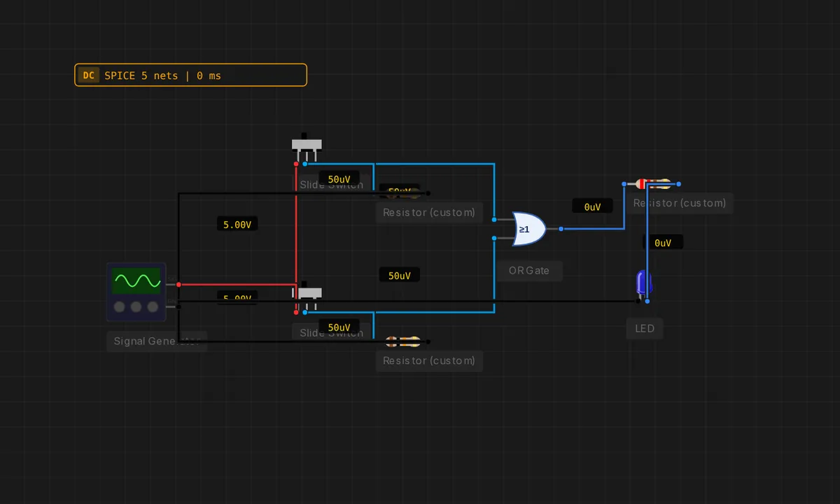Click the 50uV readout under the lower slide switch
Screen dimensions: 840x504
(339, 327)
